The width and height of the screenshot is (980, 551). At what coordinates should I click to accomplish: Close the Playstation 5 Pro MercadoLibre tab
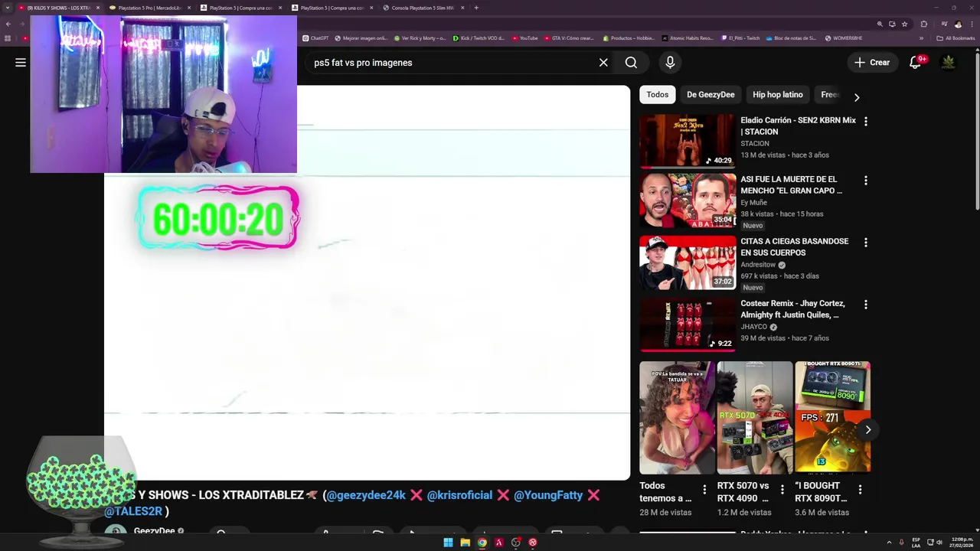(189, 8)
